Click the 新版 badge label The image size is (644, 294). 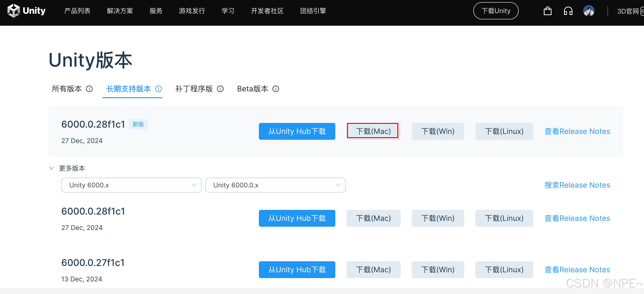pos(138,124)
